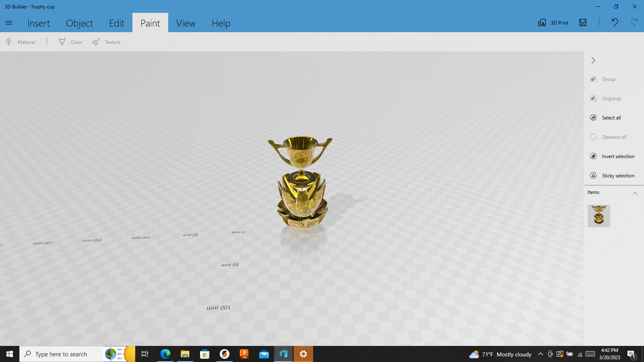Open the hamburger menu

(9, 23)
